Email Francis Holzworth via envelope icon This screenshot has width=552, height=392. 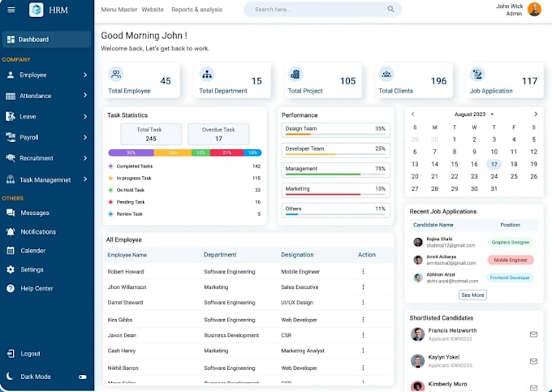point(533,334)
